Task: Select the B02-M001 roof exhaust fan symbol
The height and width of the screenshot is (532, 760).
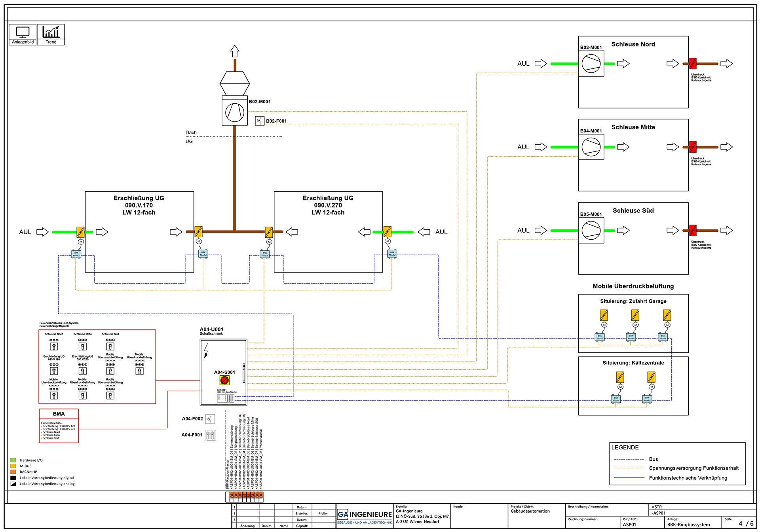Action: click(234, 112)
